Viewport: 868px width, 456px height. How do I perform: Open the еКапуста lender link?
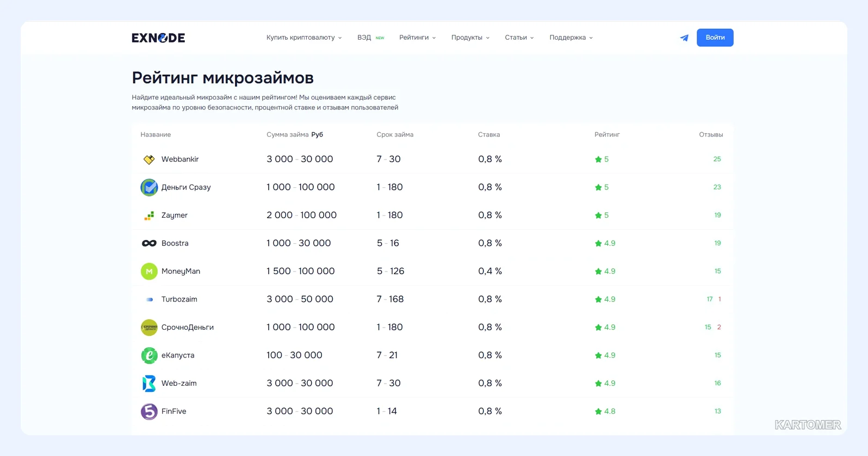point(178,355)
